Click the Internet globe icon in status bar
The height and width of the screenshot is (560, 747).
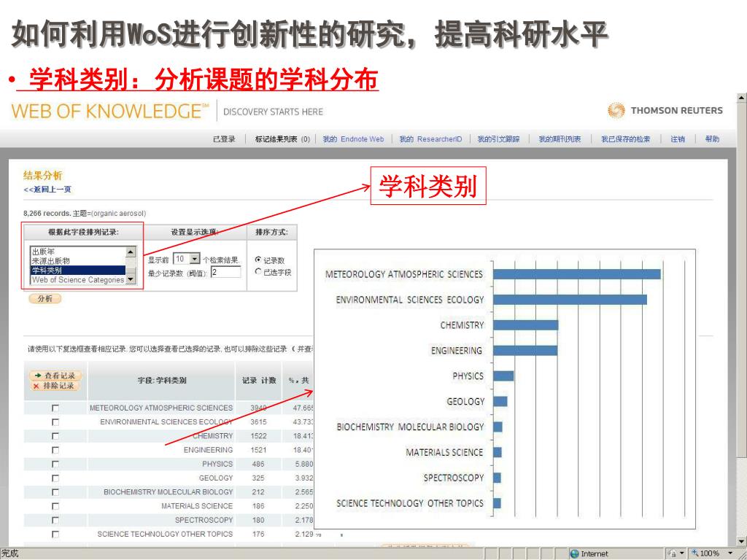(x=575, y=553)
